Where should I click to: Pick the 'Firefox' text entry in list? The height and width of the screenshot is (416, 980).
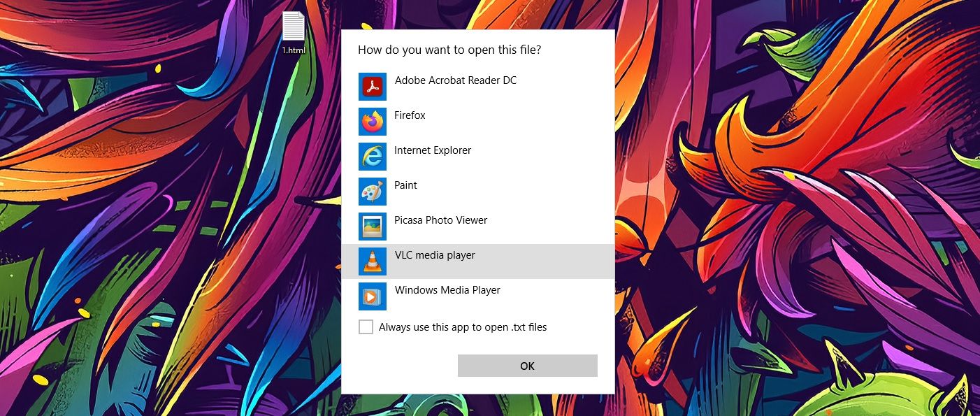[x=410, y=115]
